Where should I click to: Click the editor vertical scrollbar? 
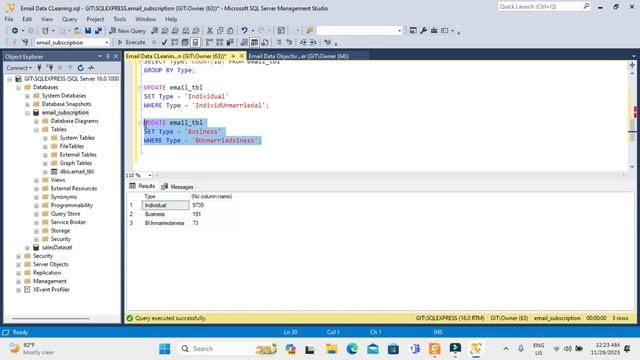click(632, 120)
